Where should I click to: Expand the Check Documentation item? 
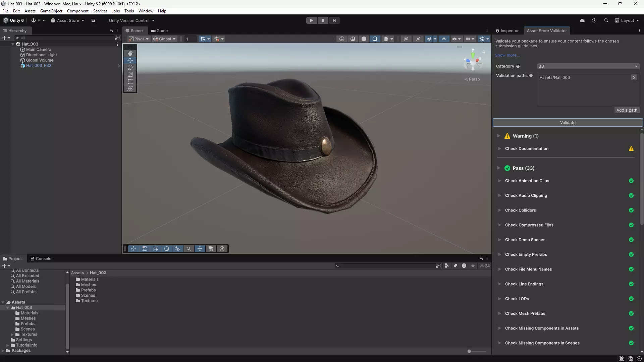(x=500, y=148)
